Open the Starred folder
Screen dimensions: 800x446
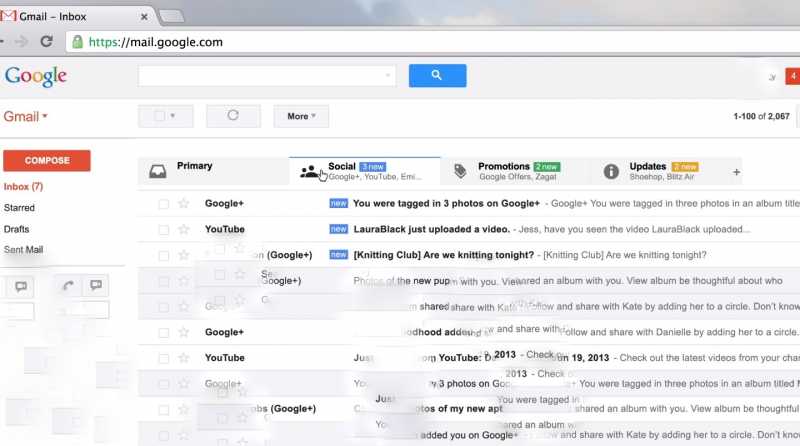[19, 208]
